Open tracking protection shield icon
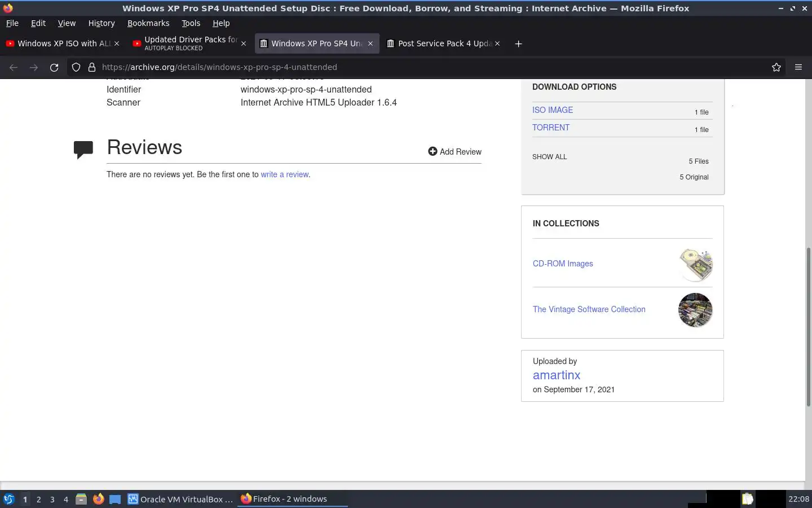 coord(76,67)
